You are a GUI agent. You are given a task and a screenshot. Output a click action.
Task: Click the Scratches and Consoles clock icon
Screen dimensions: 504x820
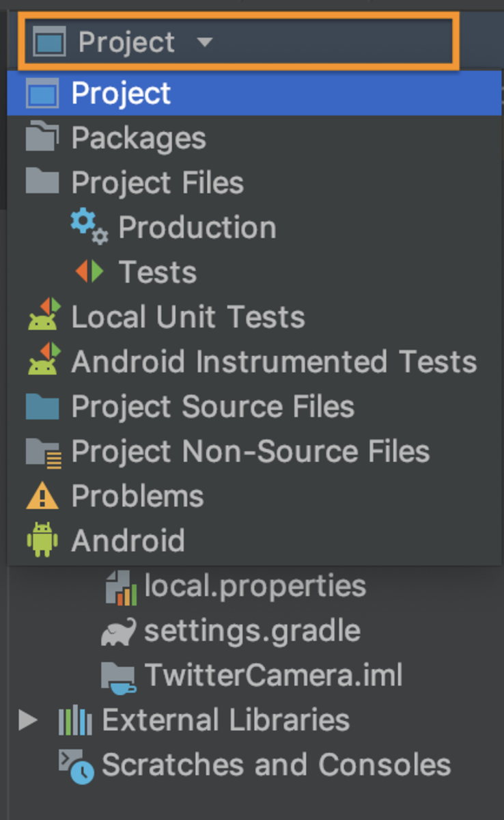(76, 766)
